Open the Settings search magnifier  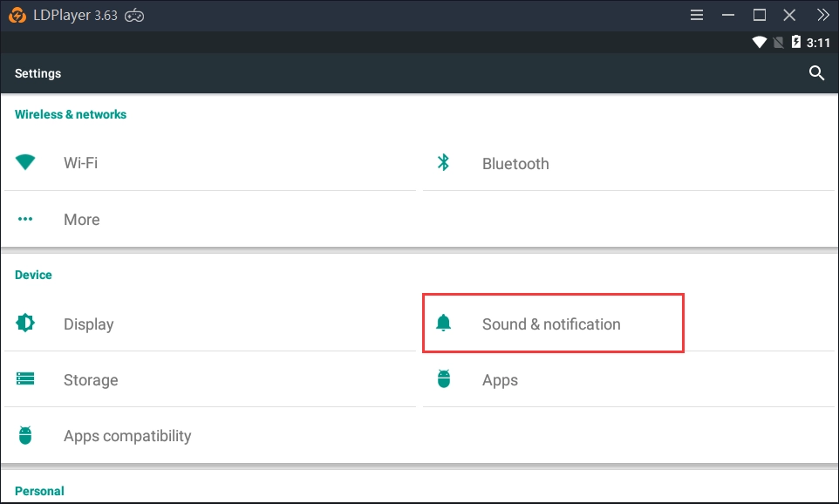816,73
